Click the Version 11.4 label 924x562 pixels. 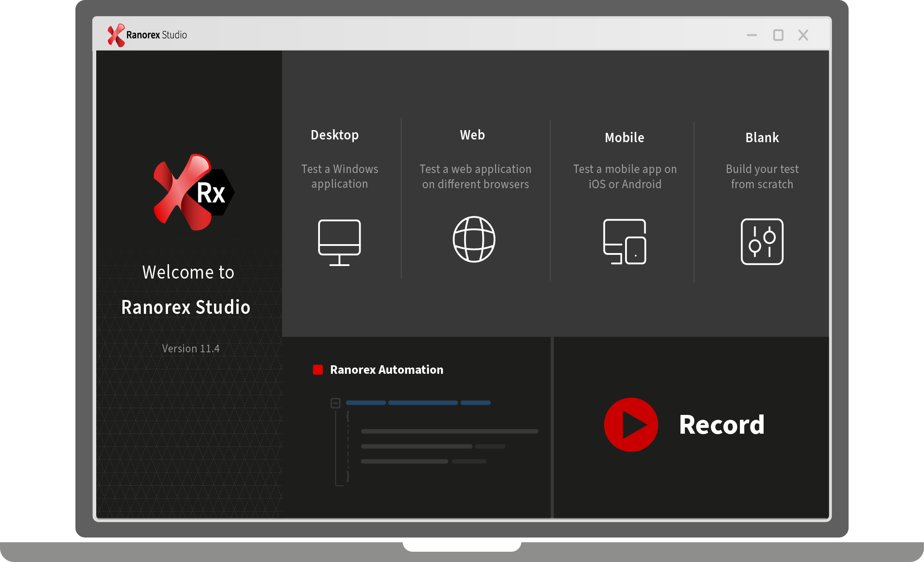pos(191,349)
